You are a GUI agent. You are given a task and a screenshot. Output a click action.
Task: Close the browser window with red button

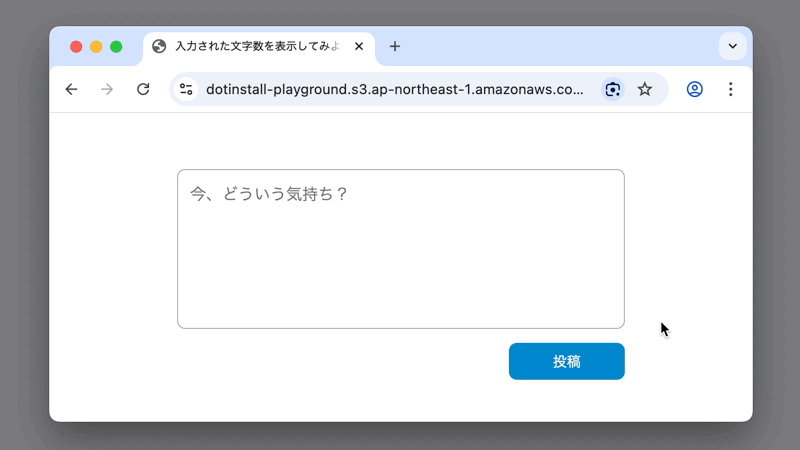point(76,46)
